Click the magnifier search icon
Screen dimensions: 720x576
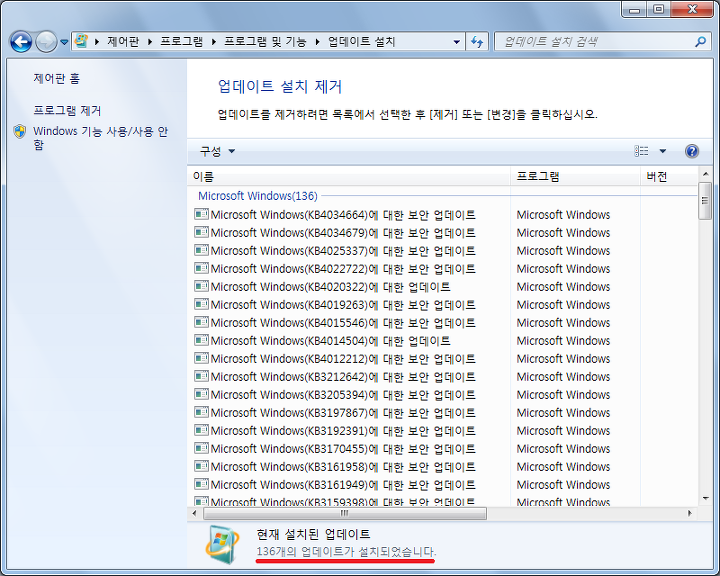click(700, 42)
